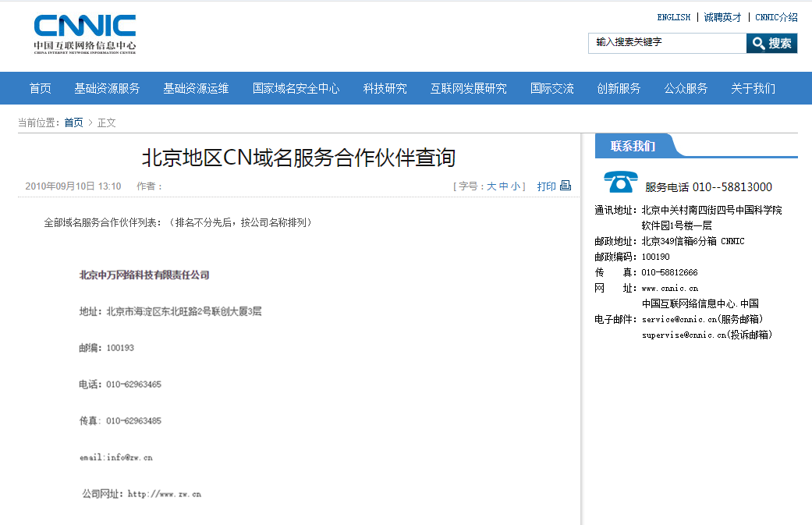The image size is (812, 525).
Task: Open the 关于我们 menu
Action: coord(753,88)
